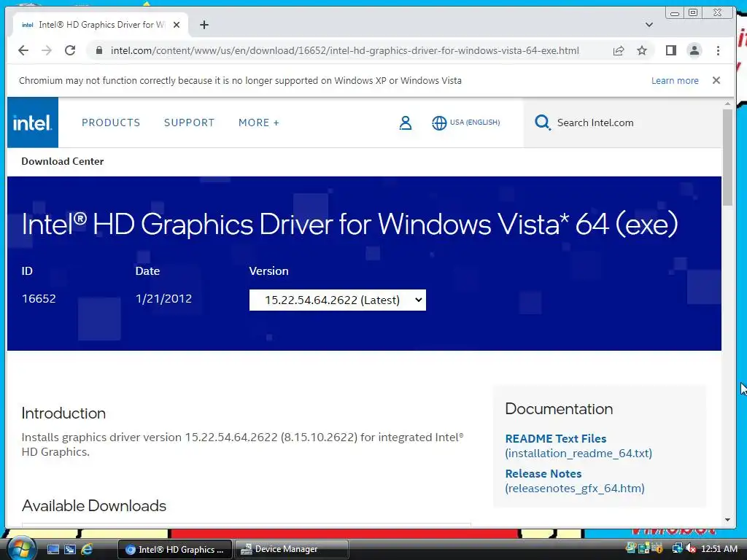
Task: Click the page scrollbar up arrow
Action: [x=727, y=104]
